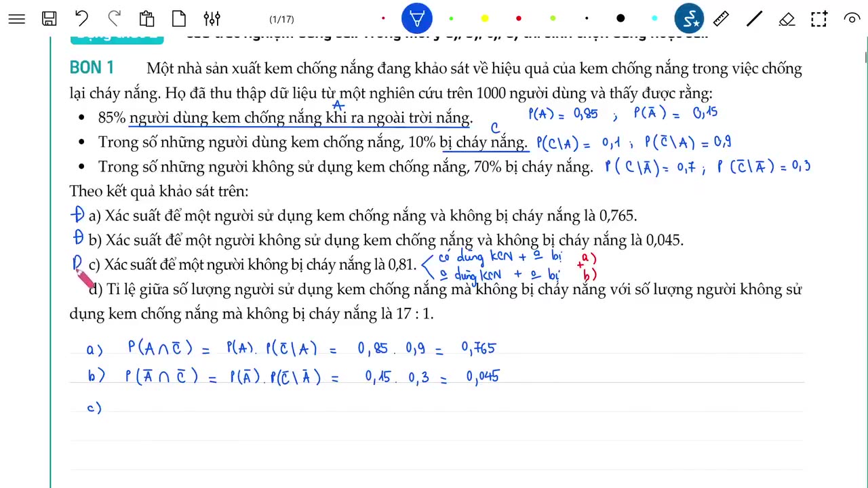Click the page counter (1/17)
This screenshot has width=868, height=488.
pyautogui.click(x=281, y=20)
